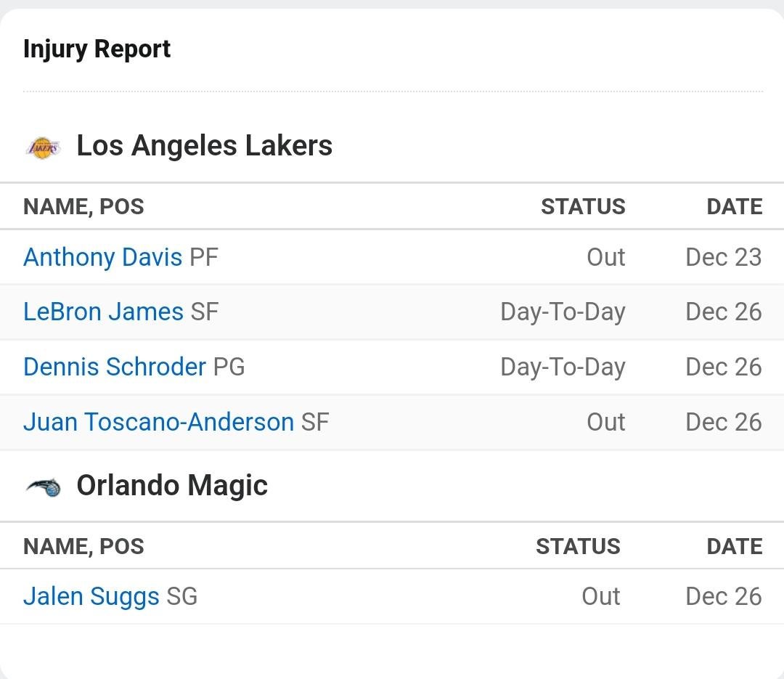
Task: Select the Orlando Magic team name
Action: click(172, 486)
